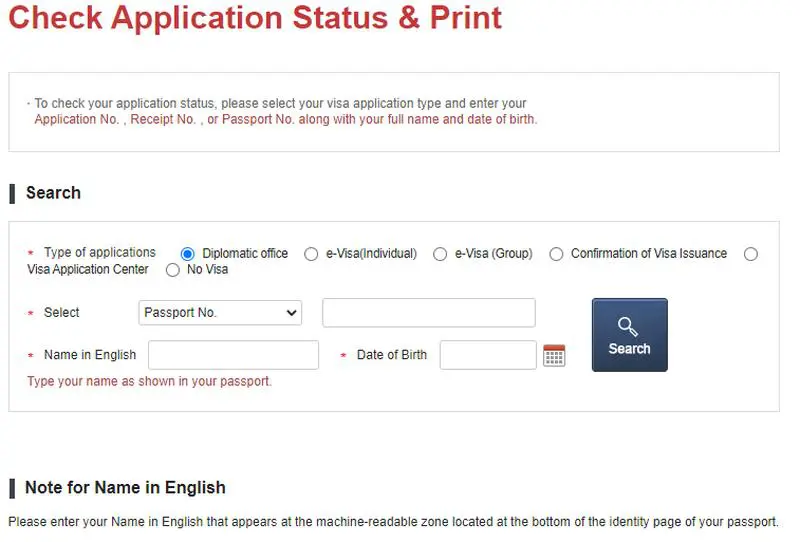Click the Date of Birth label
Viewport: 800px width, 542px height.
pyautogui.click(x=391, y=355)
